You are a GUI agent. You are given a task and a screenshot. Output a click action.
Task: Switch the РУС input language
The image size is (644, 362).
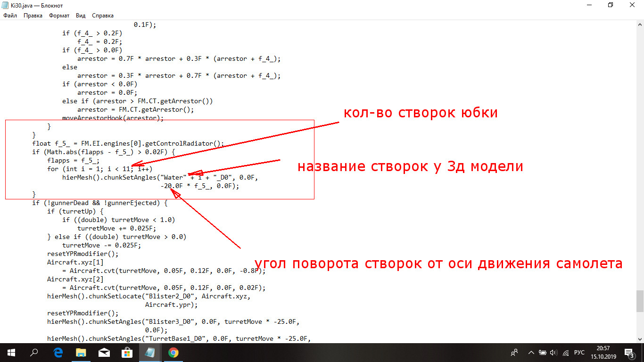[x=579, y=353]
